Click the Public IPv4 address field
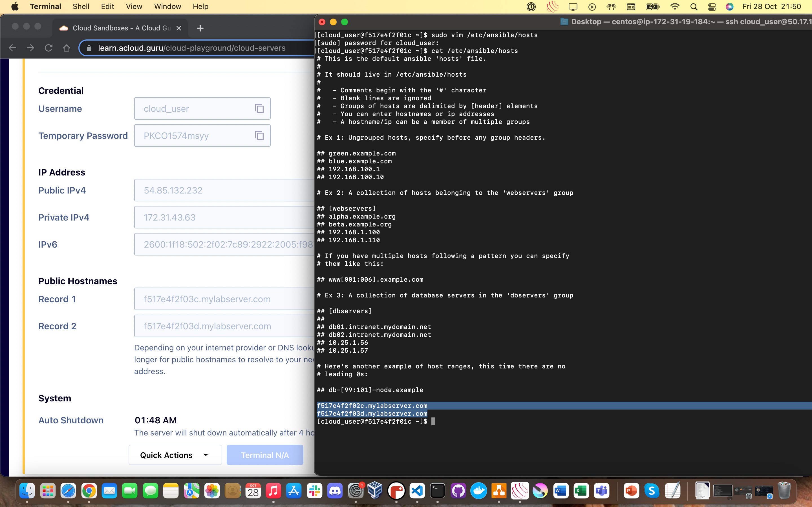 coord(224,190)
